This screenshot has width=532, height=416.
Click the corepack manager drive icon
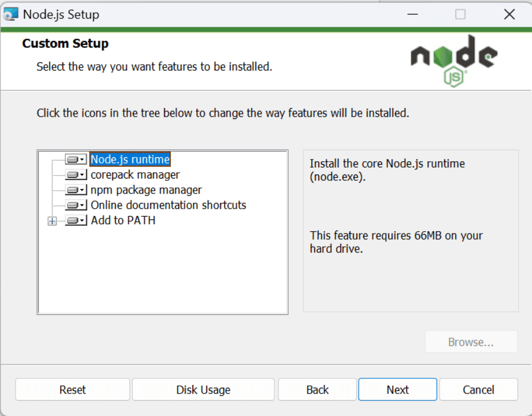click(x=72, y=174)
